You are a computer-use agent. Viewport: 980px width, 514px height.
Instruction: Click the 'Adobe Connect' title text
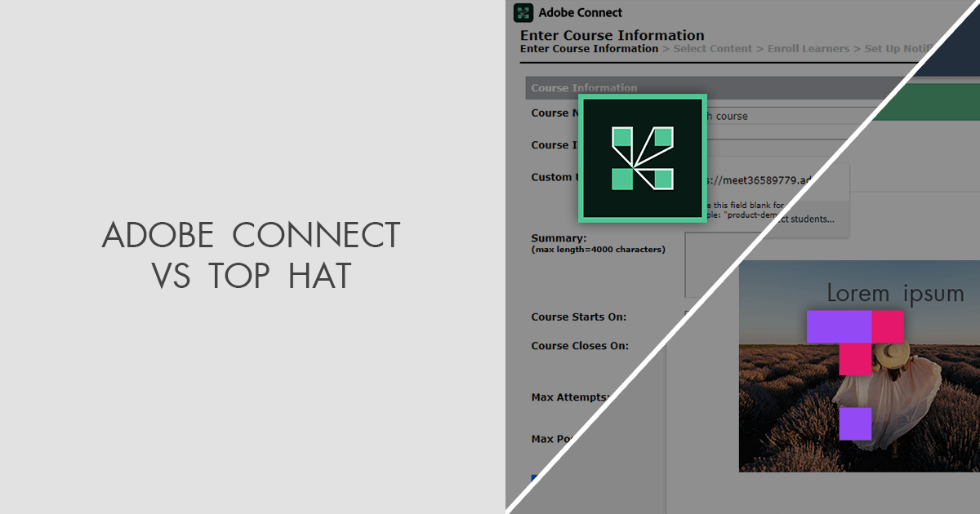pos(581,12)
